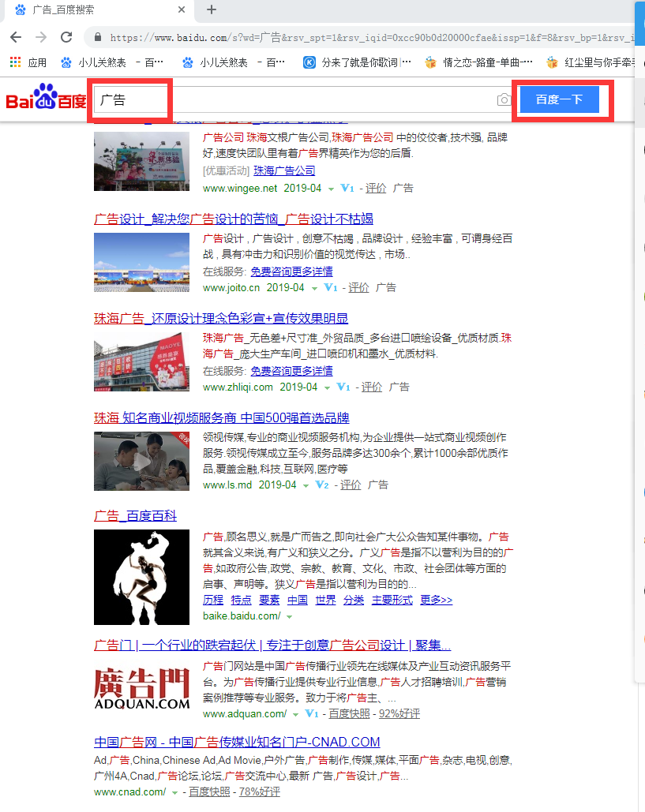Click the V1 badge on zhliqi.com result
This screenshot has height=812, width=645.
coord(343,387)
